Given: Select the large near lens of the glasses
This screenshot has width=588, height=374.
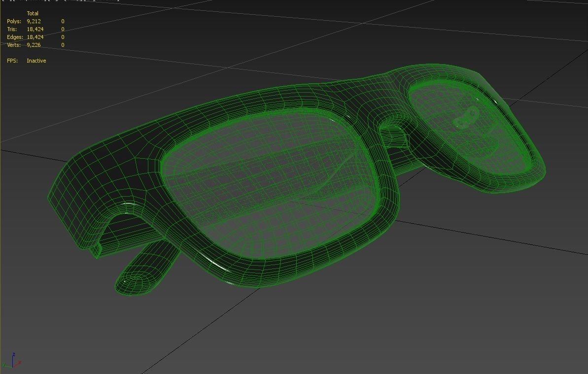Looking at the screenshot, I should click(x=270, y=184).
